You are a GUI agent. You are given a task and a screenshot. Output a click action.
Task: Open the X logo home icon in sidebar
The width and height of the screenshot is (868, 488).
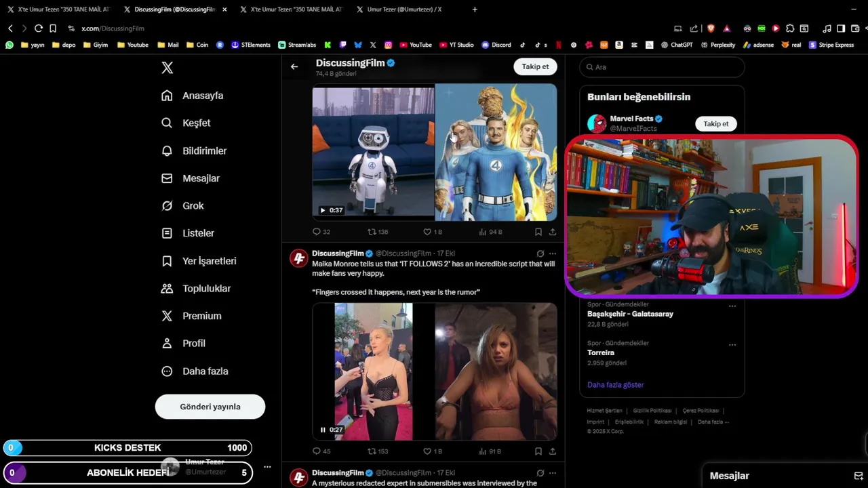click(x=167, y=68)
